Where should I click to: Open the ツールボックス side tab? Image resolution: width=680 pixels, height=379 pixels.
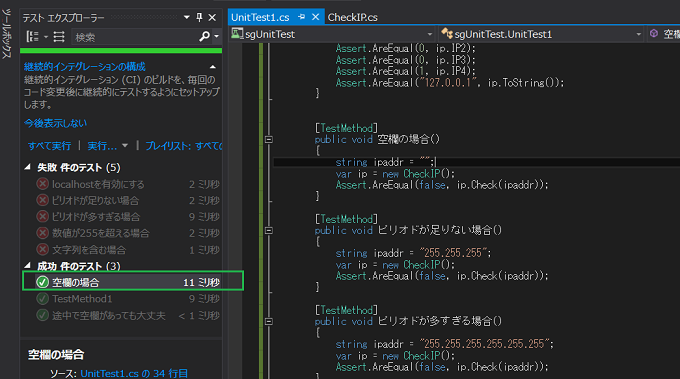click(7, 34)
